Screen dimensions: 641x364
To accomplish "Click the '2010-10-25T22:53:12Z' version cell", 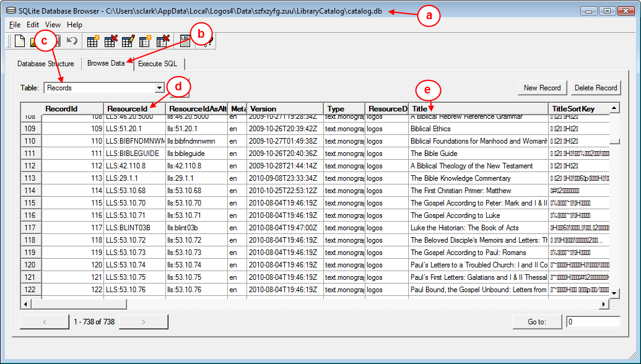I will click(x=285, y=191).
